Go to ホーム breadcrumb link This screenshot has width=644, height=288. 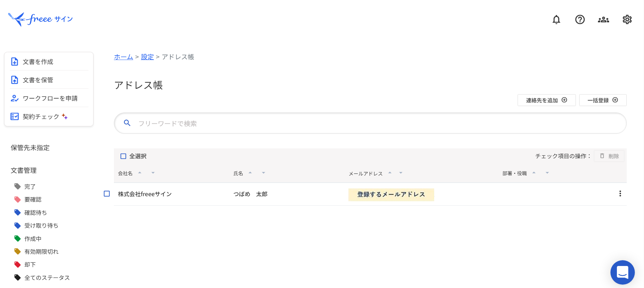(123, 57)
